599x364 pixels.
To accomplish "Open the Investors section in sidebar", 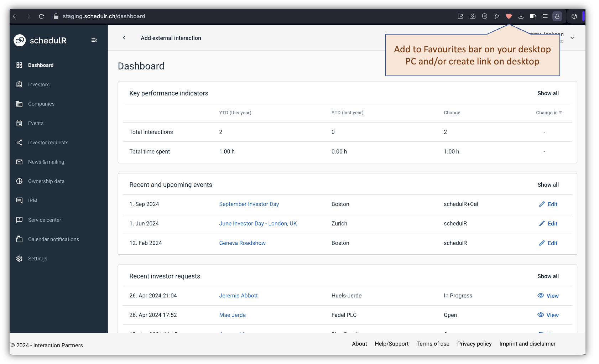I will [38, 84].
